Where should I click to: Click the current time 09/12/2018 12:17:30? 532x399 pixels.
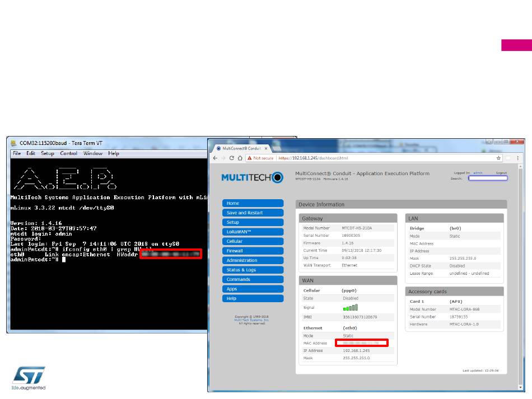coord(362,251)
